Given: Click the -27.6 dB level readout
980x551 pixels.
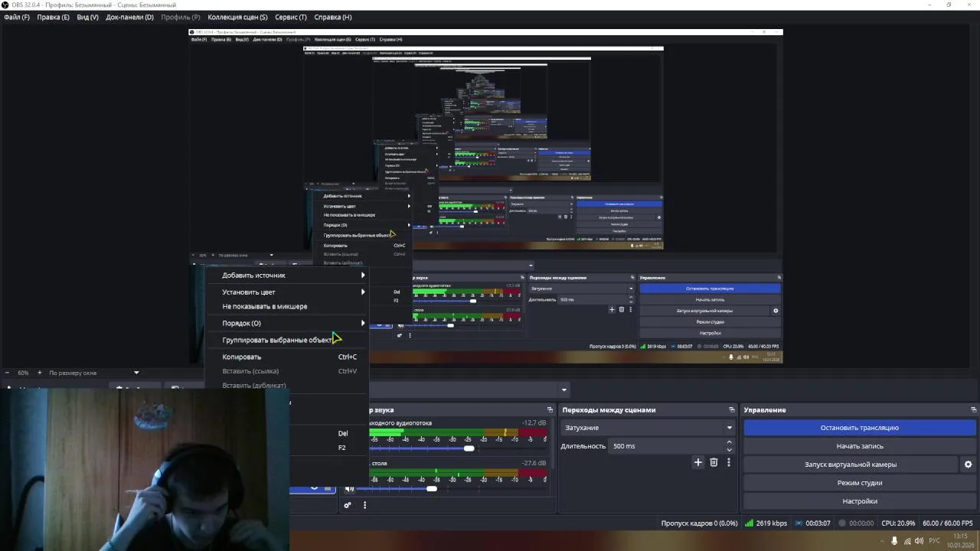Looking at the screenshot, I should [x=534, y=464].
